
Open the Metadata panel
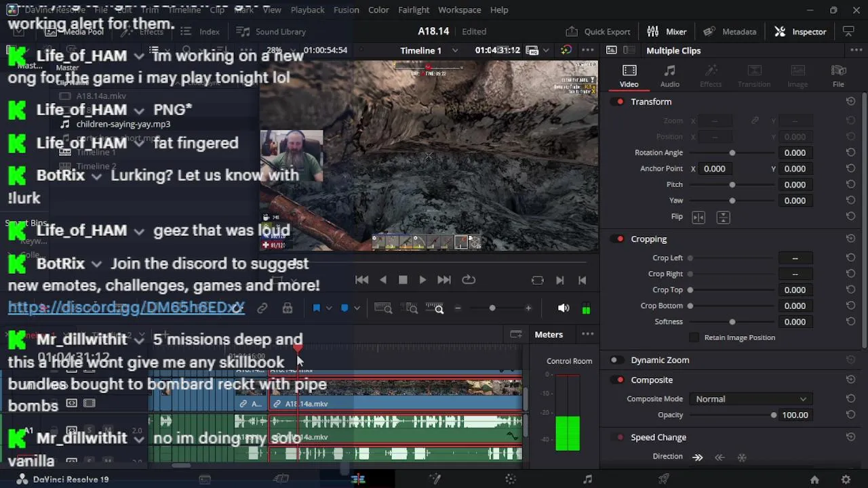coord(730,31)
